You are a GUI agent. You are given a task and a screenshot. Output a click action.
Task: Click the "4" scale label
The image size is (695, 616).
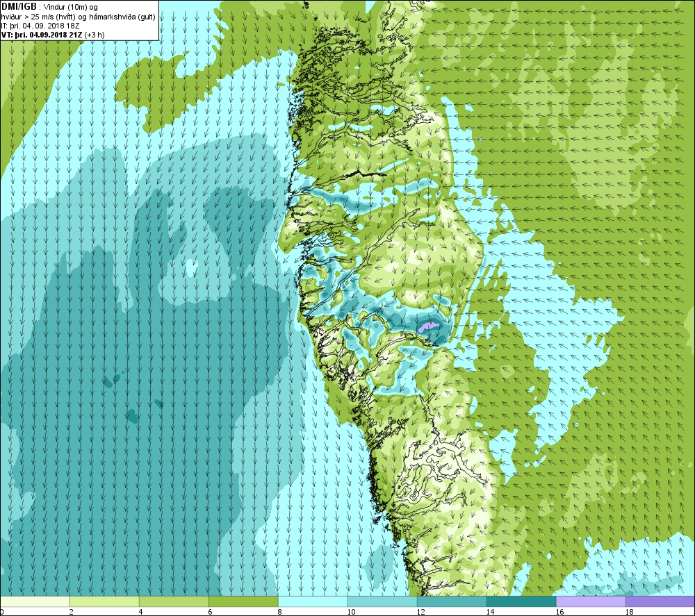[141, 612]
